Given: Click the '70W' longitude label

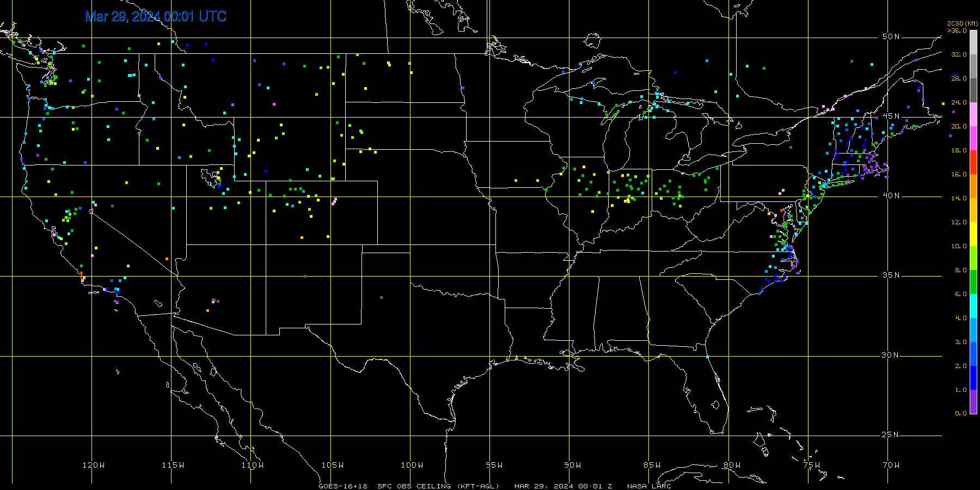Looking at the screenshot, I should [x=891, y=465].
